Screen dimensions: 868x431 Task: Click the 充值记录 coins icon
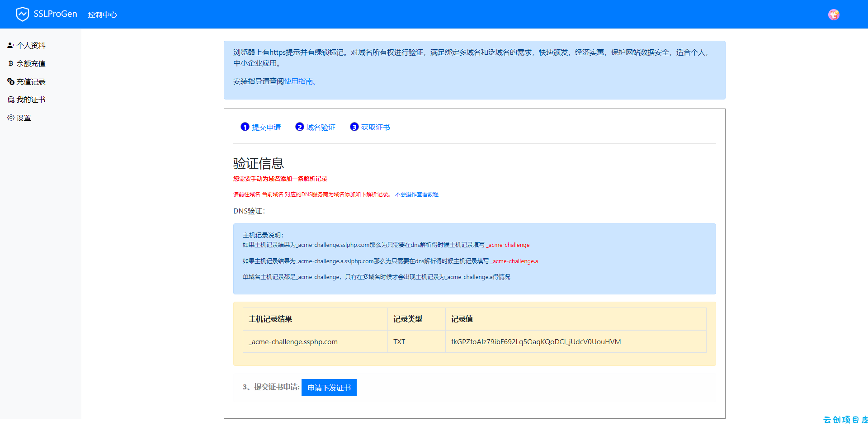click(x=11, y=81)
